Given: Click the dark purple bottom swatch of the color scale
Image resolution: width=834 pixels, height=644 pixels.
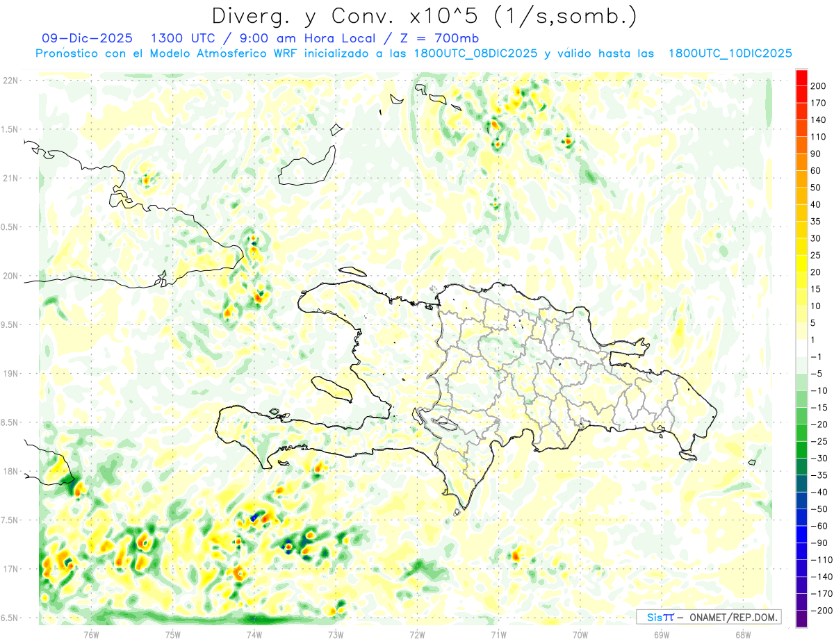Looking at the screenshot, I should (801, 618).
